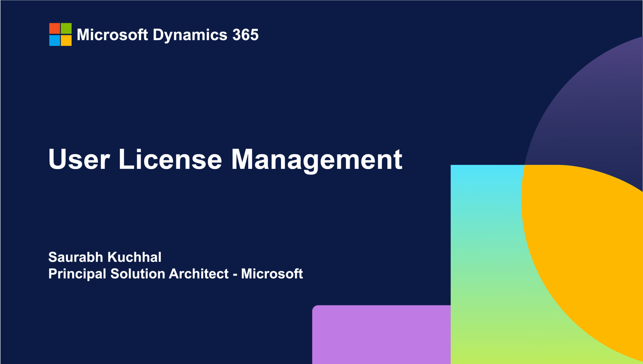
Task: Click the word 'Dynamics' in header
Action: tap(190, 35)
